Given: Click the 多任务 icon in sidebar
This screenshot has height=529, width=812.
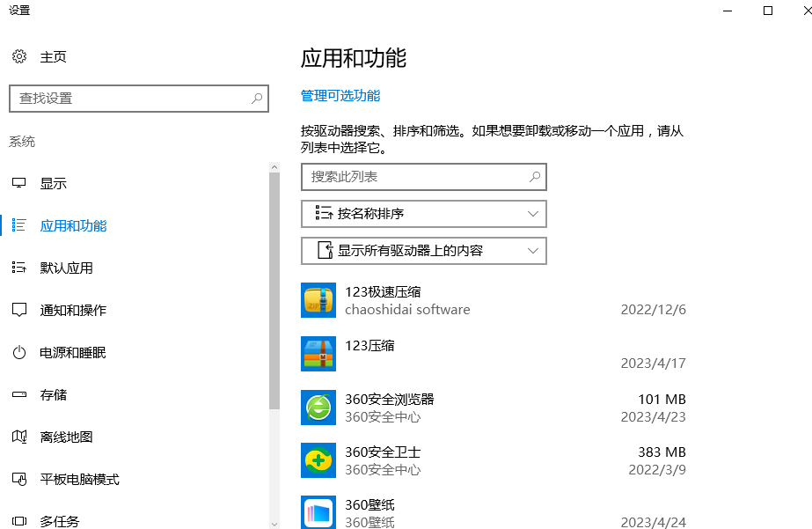Looking at the screenshot, I should [19, 521].
